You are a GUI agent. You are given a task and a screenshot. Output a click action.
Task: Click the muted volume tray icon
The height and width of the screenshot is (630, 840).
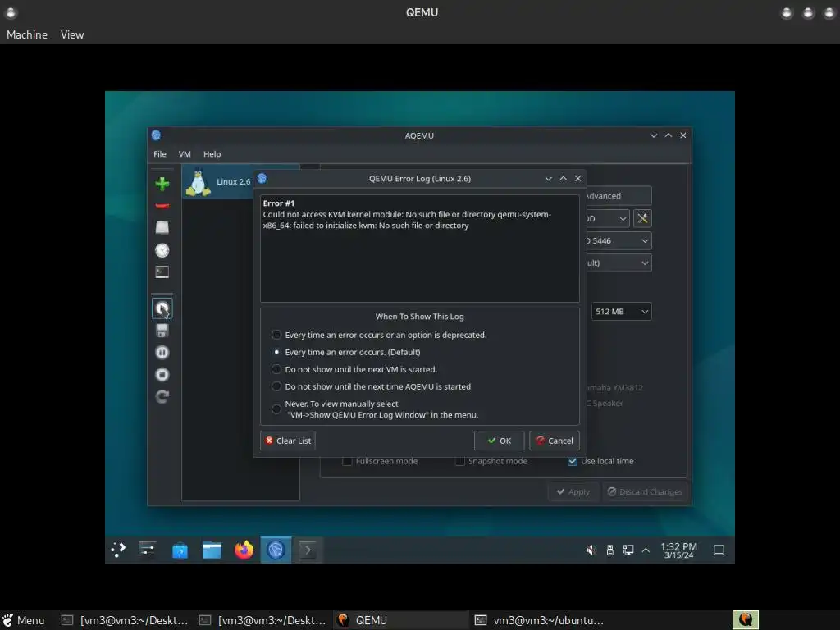coord(591,550)
